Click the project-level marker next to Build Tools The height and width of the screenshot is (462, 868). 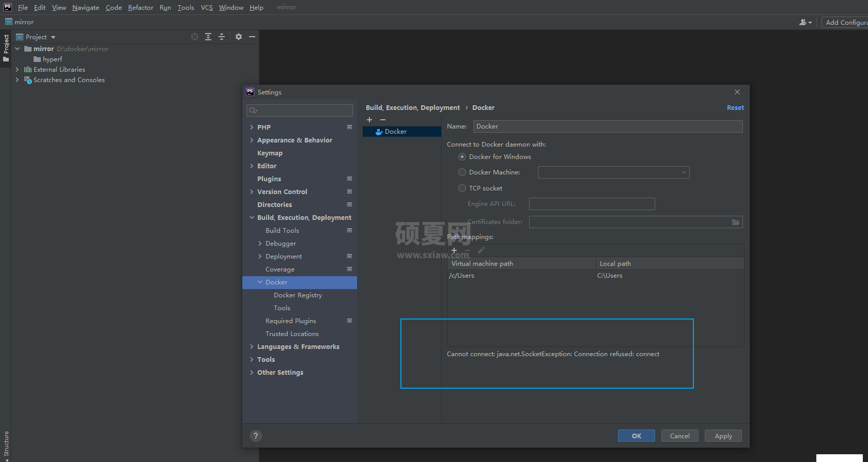(x=350, y=230)
